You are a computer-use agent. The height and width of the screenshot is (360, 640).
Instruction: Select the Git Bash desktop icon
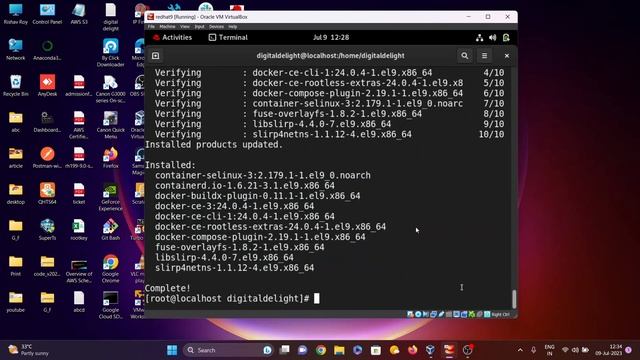tap(111, 229)
